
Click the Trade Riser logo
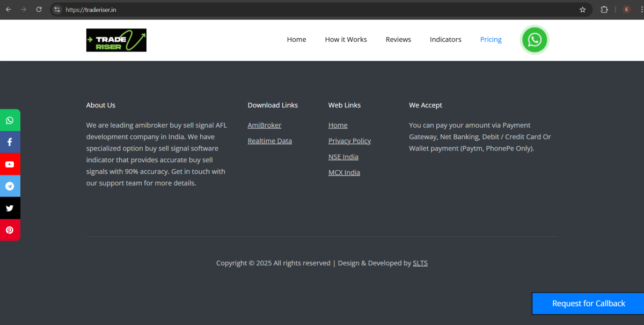pyautogui.click(x=116, y=40)
